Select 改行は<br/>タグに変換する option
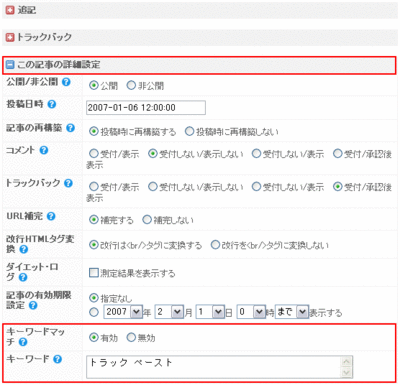 (94, 245)
